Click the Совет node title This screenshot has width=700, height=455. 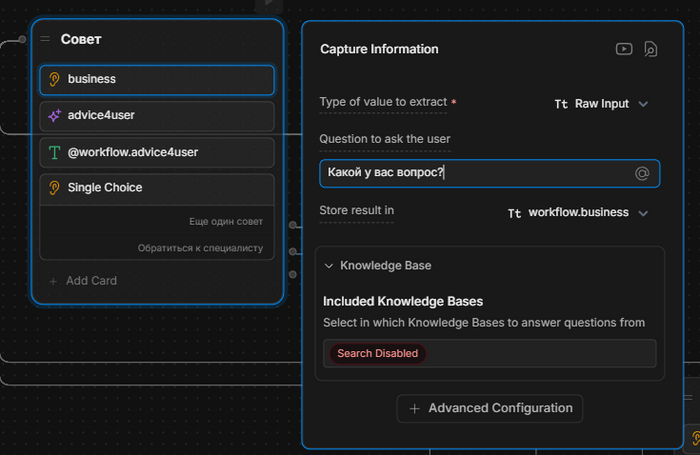[81, 39]
